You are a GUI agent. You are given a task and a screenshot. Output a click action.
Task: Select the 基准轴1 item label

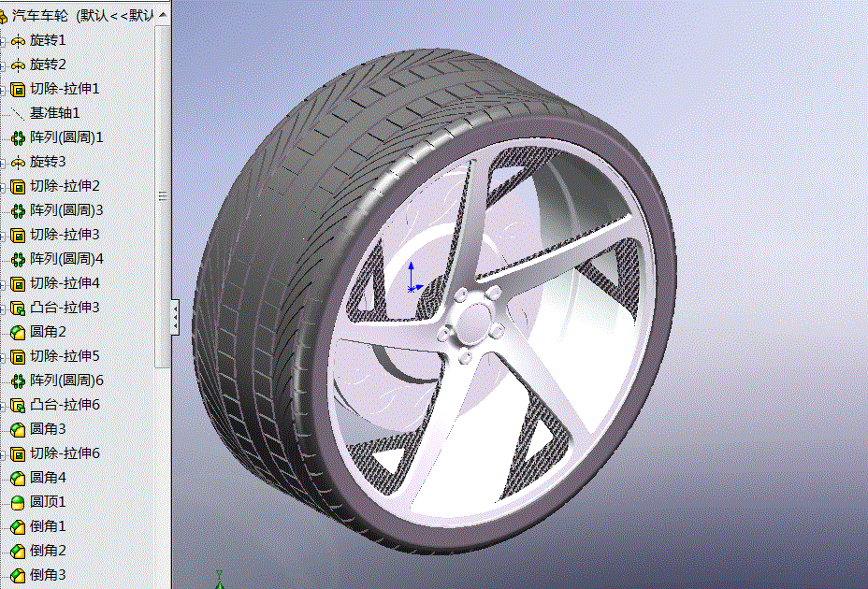[56, 113]
